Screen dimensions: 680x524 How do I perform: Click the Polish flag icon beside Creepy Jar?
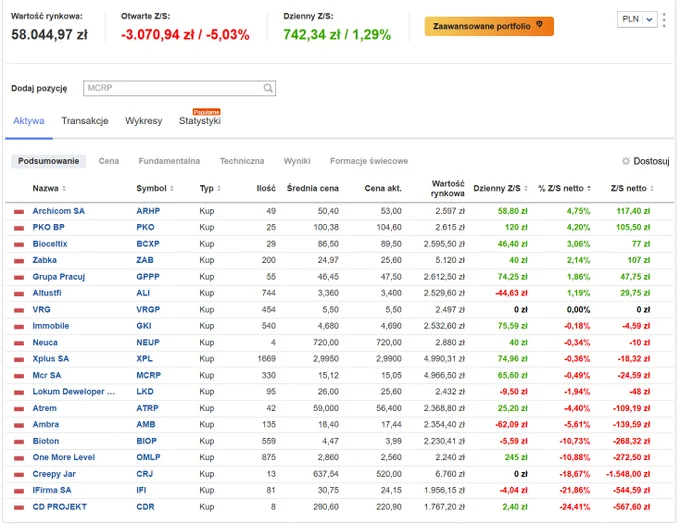[19, 475]
